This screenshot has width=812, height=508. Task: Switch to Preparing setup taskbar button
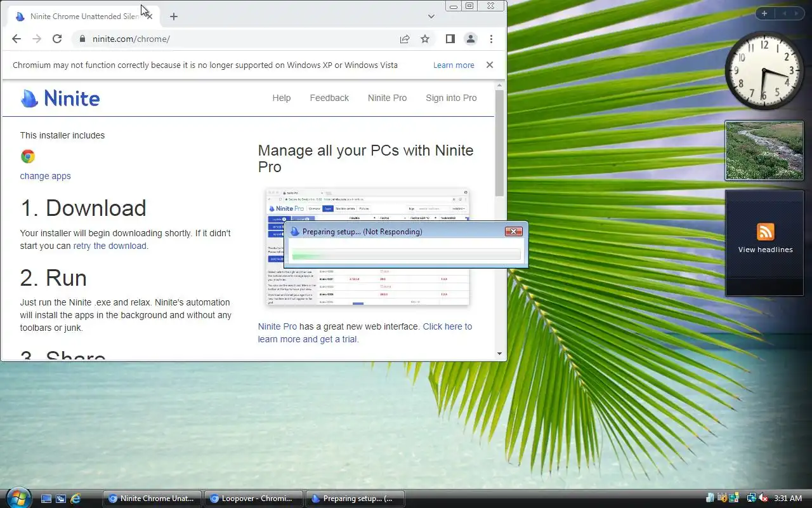(x=355, y=498)
